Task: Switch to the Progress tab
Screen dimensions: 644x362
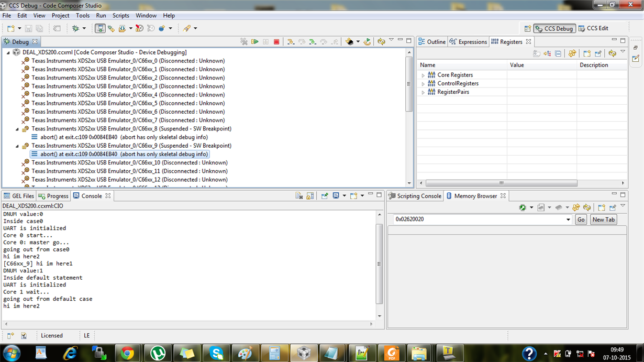Action: pyautogui.click(x=53, y=196)
